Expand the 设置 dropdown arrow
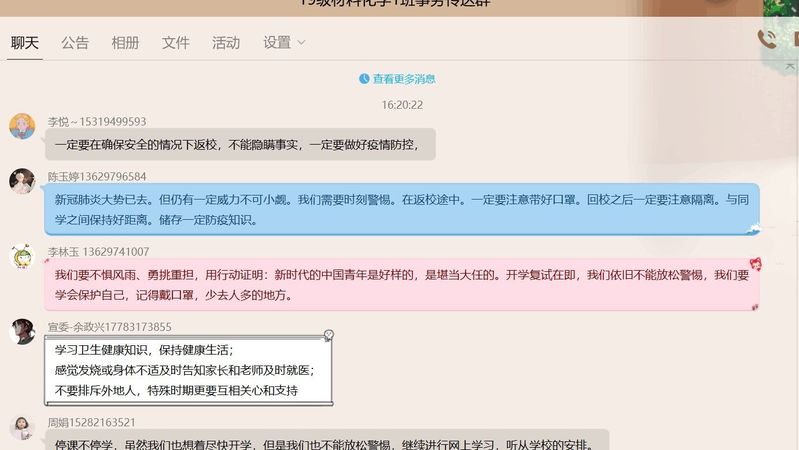Image resolution: width=799 pixels, height=450 pixels. (301, 43)
